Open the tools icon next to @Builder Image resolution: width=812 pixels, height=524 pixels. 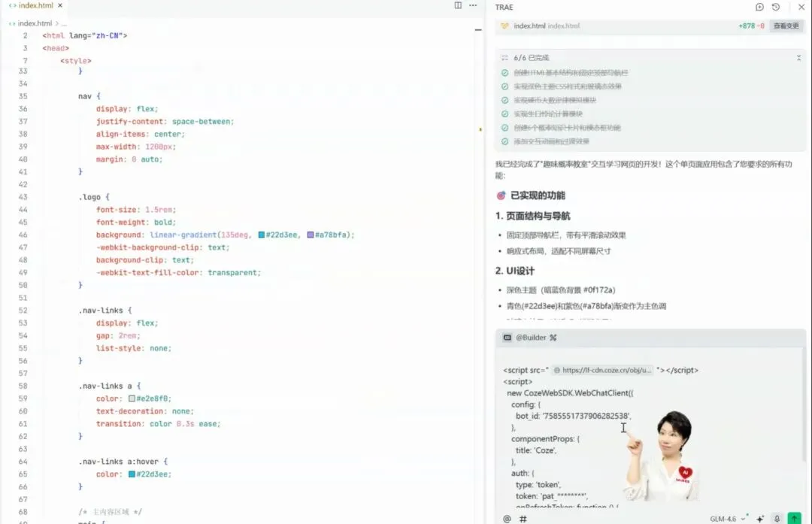(553, 338)
